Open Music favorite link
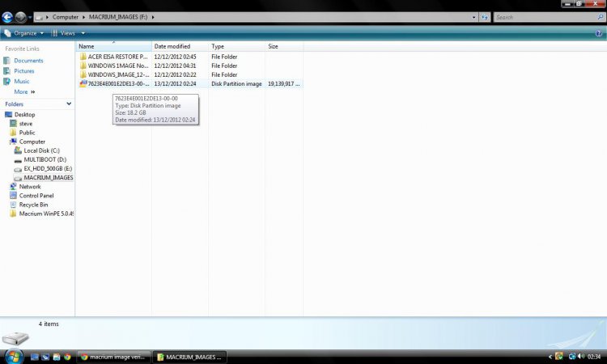The image size is (607, 364). tap(22, 82)
